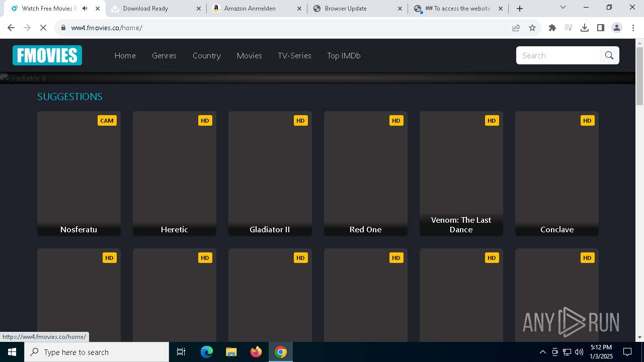This screenshot has width=644, height=362.
Task: Click the SUGGESTIONS heading
Action: [x=70, y=97]
